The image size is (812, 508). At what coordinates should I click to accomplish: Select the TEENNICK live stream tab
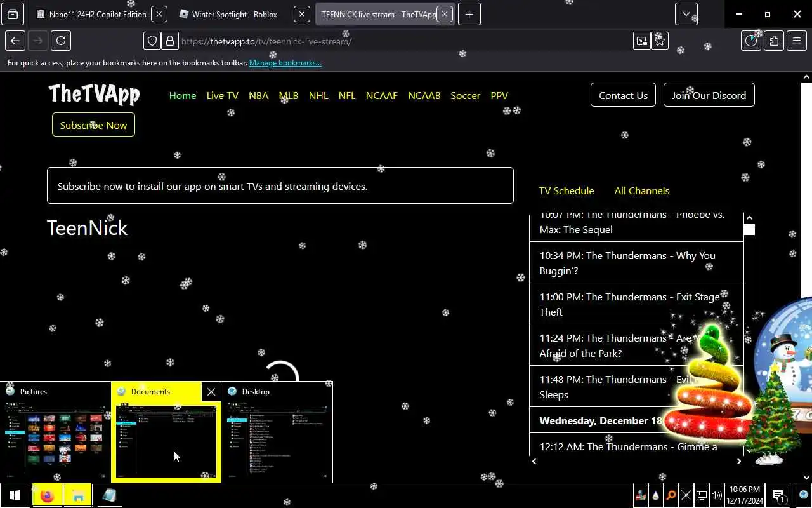(378, 14)
